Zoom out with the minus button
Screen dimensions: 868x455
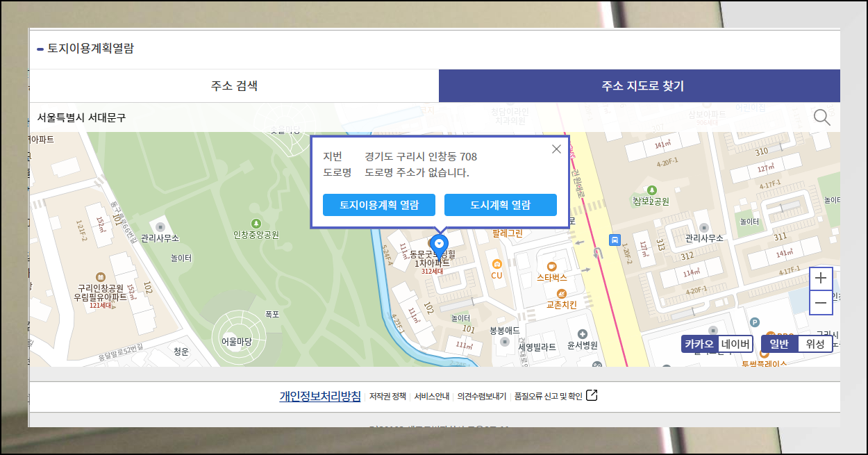click(821, 303)
